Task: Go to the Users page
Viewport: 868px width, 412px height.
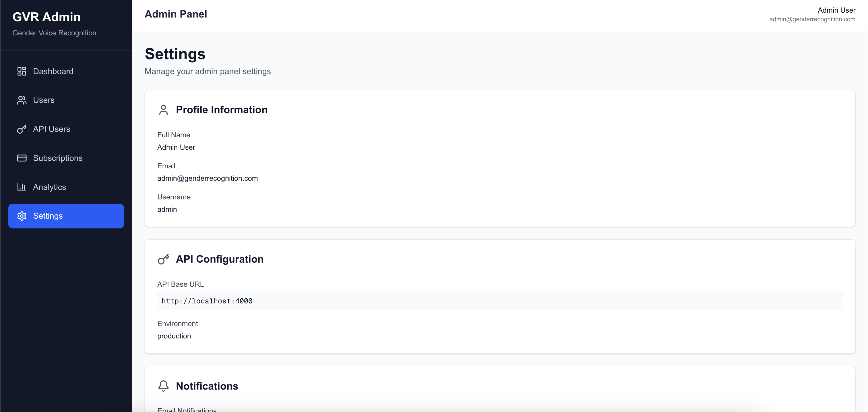Action: (x=44, y=100)
